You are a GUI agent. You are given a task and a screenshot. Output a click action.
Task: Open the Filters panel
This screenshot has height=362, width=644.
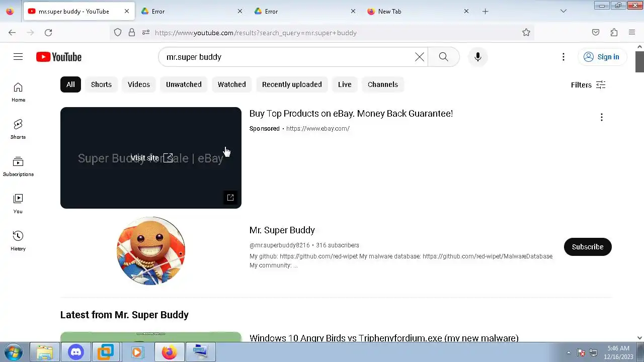pos(588,85)
